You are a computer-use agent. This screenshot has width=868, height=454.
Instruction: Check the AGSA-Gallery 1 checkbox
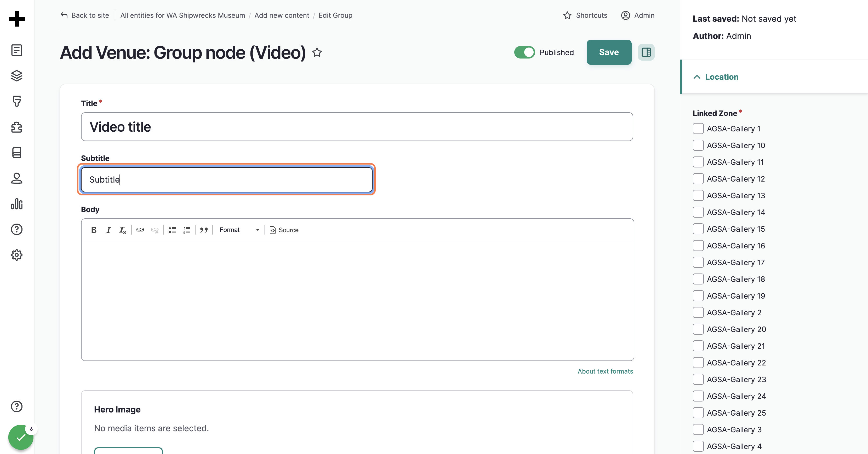(x=698, y=129)
